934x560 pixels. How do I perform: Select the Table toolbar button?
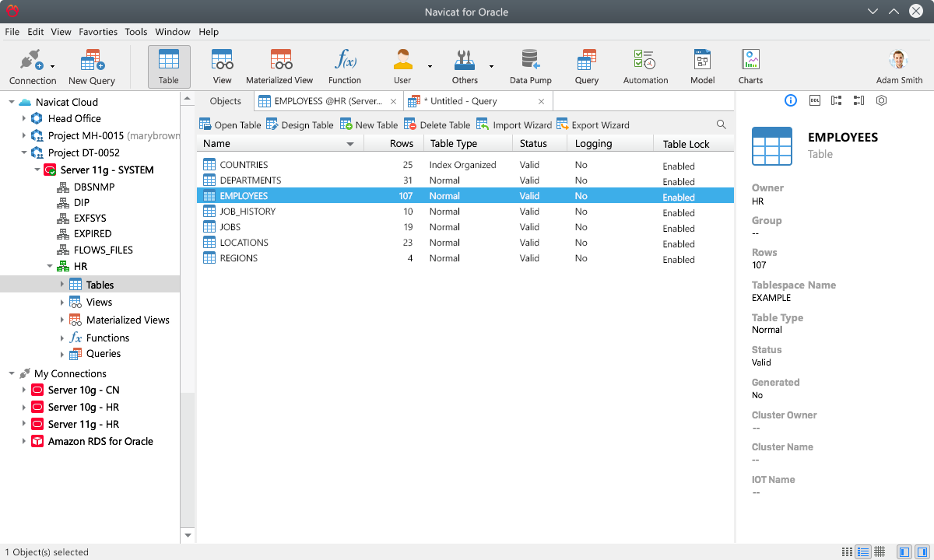click(x=169, y=66)
